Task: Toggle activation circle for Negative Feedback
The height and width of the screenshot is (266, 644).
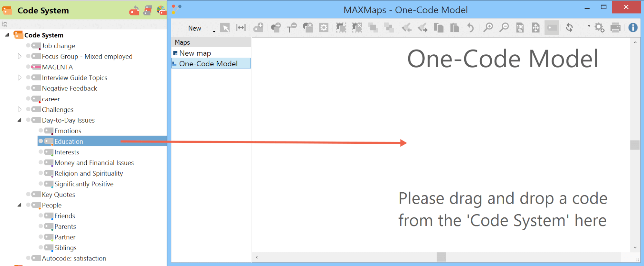Action: [28, 88]
